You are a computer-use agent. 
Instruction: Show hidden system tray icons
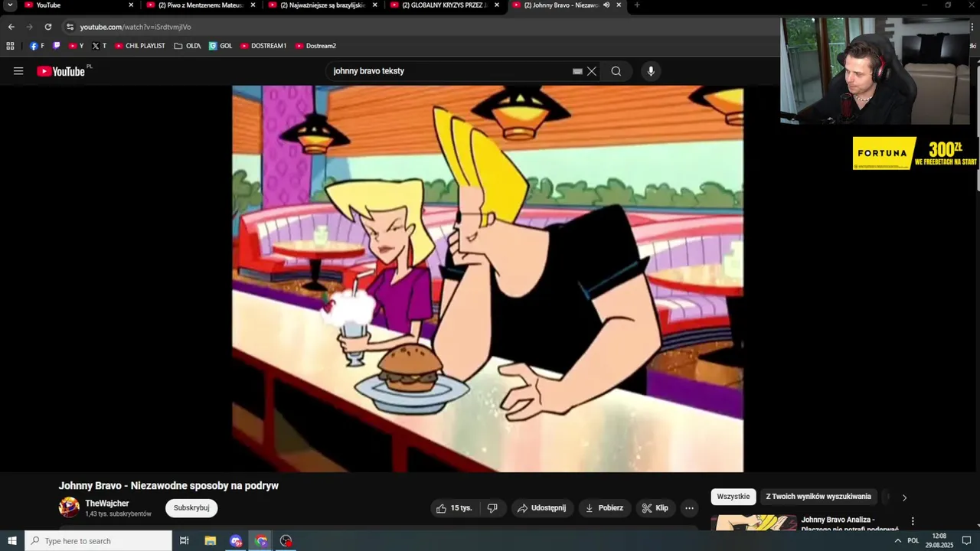click(897, 541)
